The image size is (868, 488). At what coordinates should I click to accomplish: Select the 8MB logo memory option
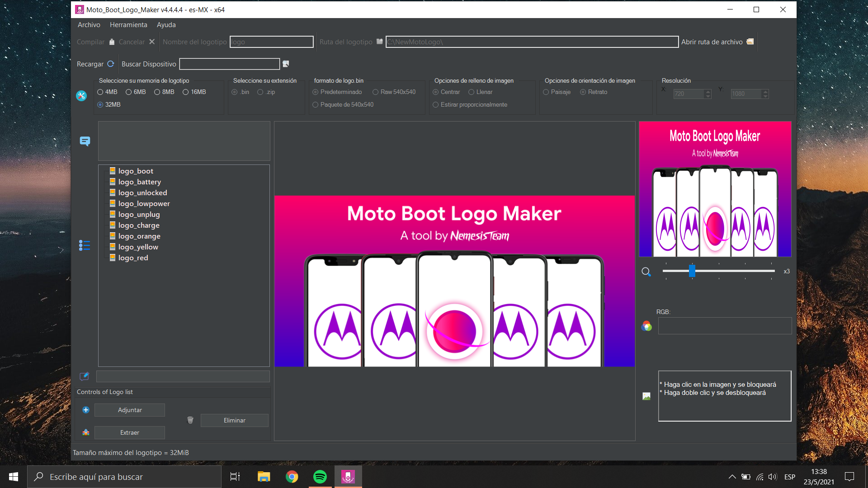[x=157, y=92]
